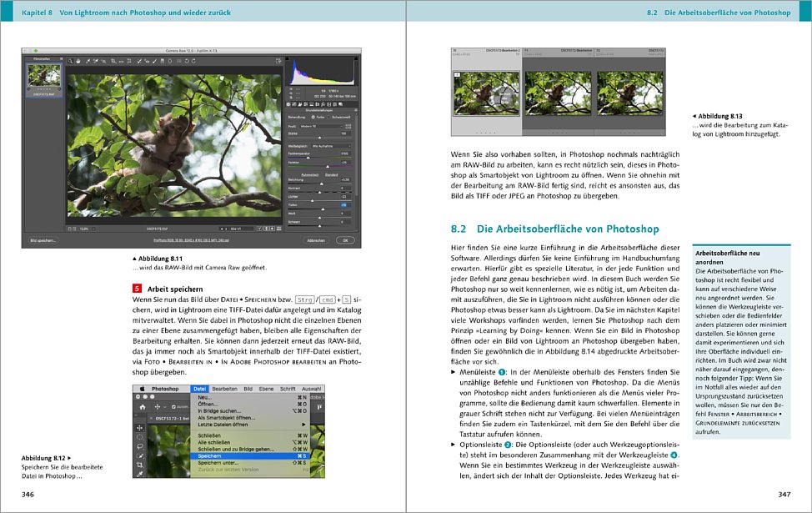
Task: Click the Tiefen value input field
Action: pyautogui.click(x=346, y=205)
